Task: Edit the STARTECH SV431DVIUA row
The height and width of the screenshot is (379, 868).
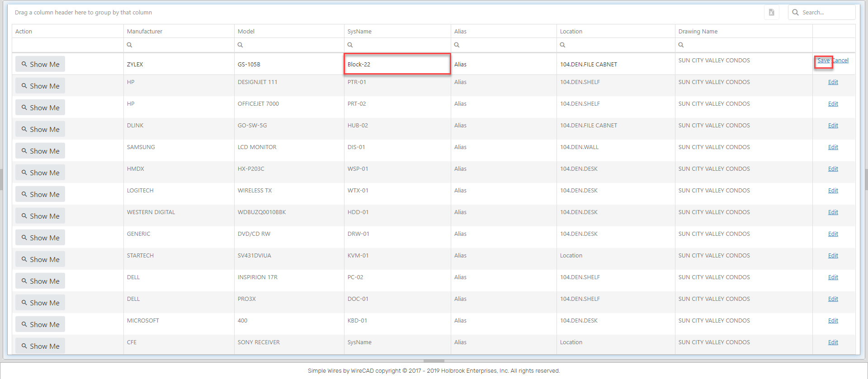Action: tap(833, 256)
